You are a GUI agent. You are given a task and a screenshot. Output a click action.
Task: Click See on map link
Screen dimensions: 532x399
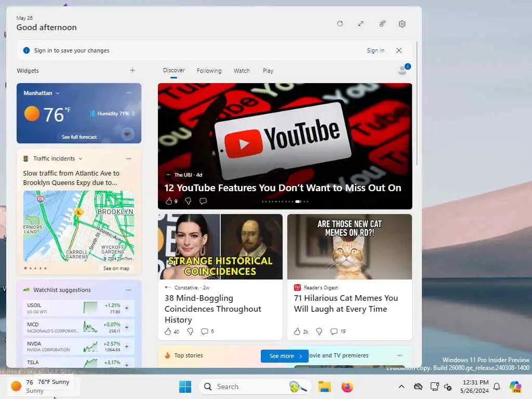[116, 269]
